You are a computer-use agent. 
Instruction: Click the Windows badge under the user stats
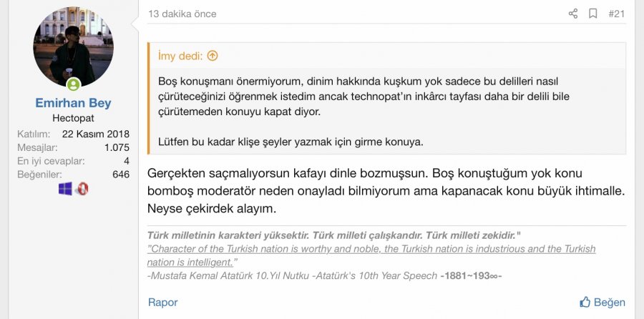66,189
